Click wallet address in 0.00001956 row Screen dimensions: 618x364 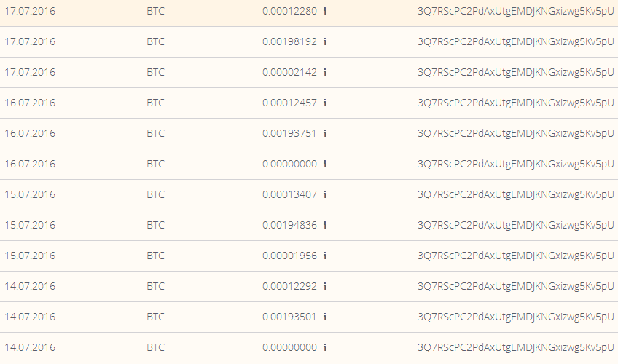pos(515,256)
